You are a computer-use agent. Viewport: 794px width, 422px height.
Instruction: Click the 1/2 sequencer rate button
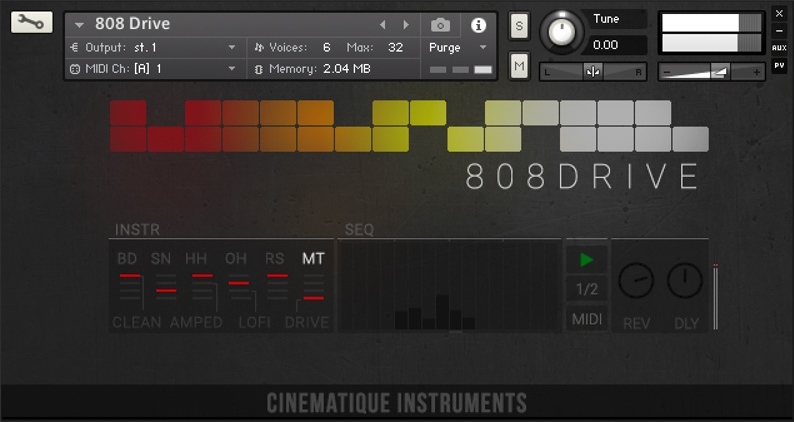click(x=587, y=289)
